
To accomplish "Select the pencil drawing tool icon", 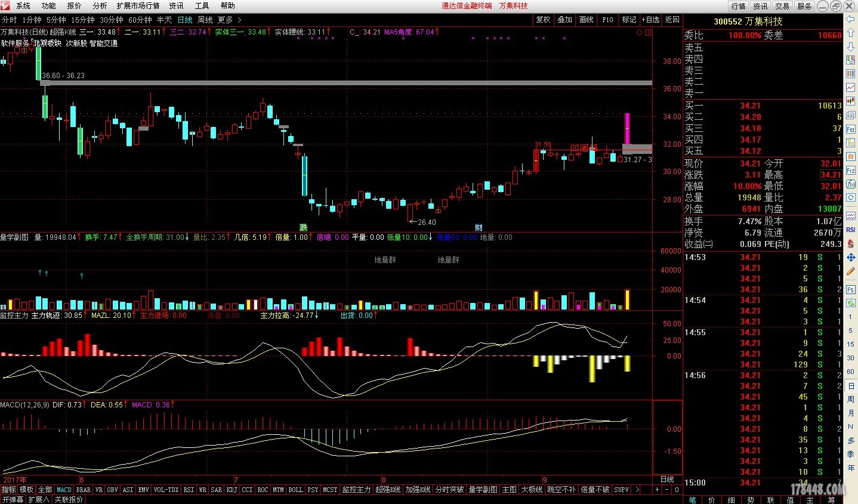I will click(x=851, y=271).
